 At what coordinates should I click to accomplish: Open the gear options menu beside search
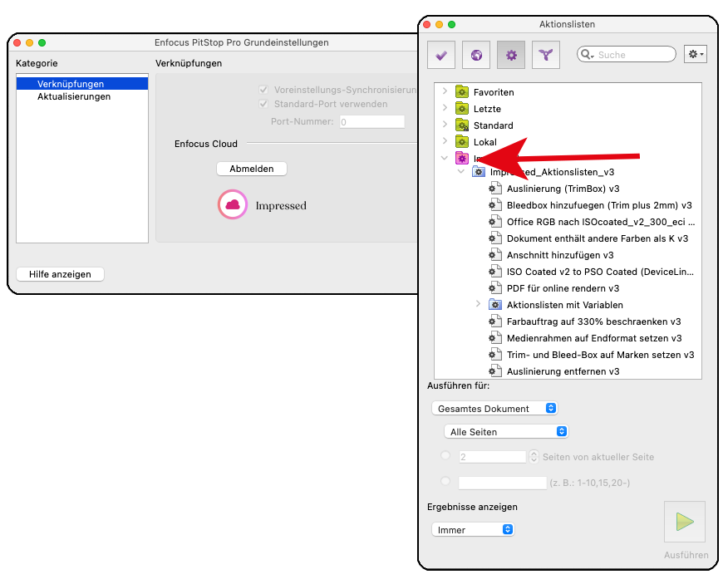point(695,54)
